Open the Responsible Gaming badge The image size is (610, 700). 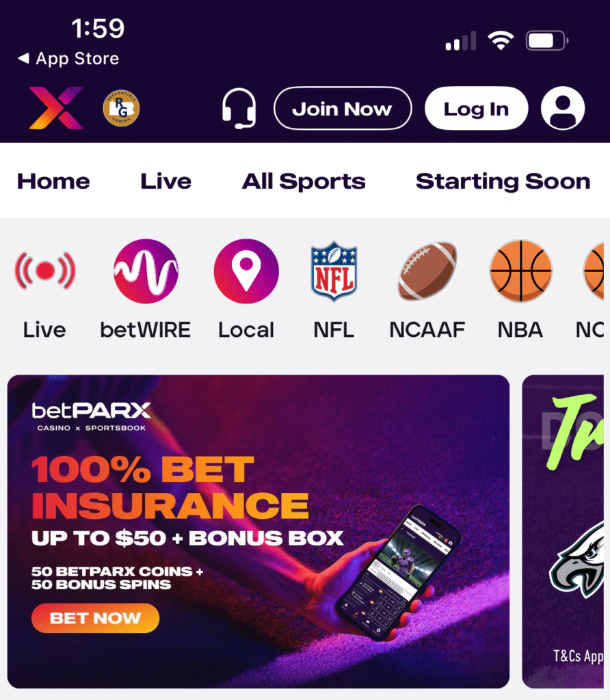[x=122, y=108]
